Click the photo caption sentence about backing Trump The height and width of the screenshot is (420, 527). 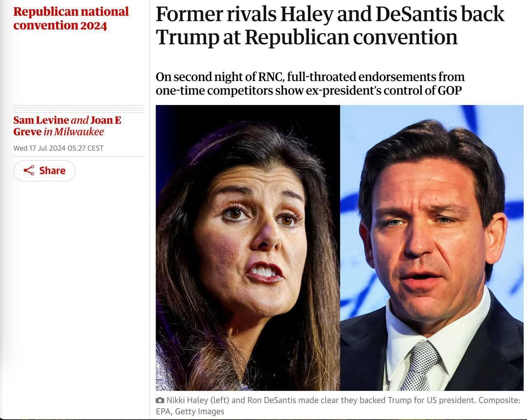click(x=321, y=400)
